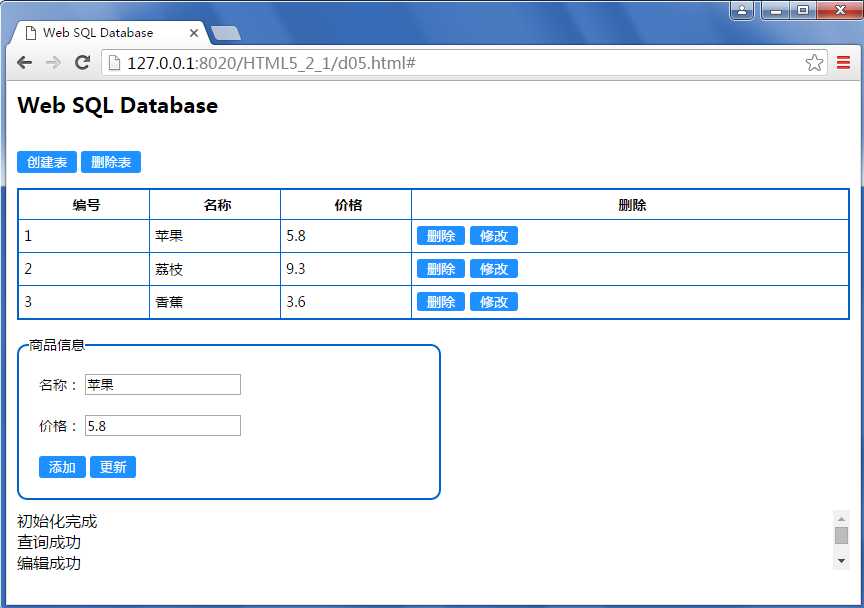This screenshot has width=864, height=608.
Task: Click the page icon in the address bar
Action: [x=114, y=63]
